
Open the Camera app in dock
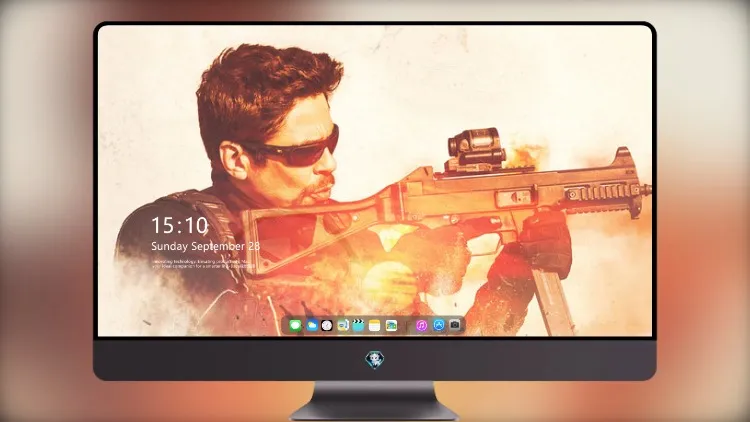pyautogui.click(x=455, y=325)
